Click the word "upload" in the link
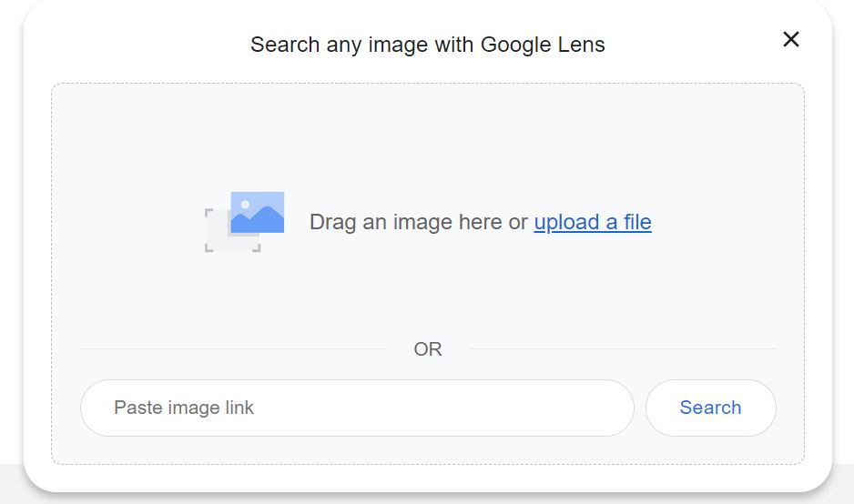 pos(566,222)
